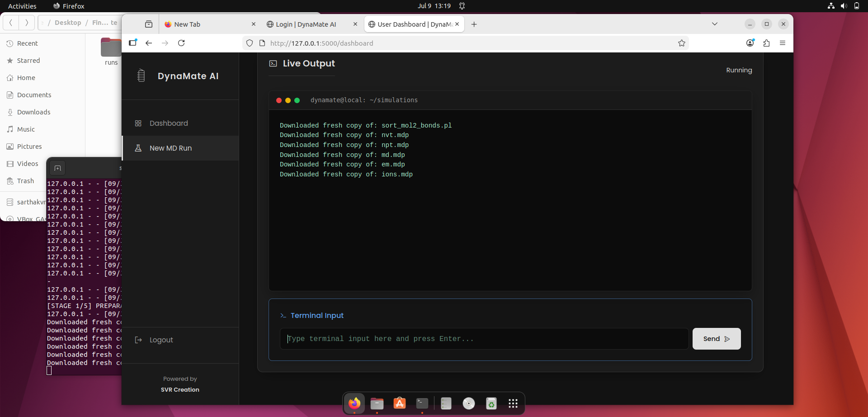Click the page info icon in URL bar
Image resolution: width=868 pixels, height=417 pixels.
click(x=262, y=43)
